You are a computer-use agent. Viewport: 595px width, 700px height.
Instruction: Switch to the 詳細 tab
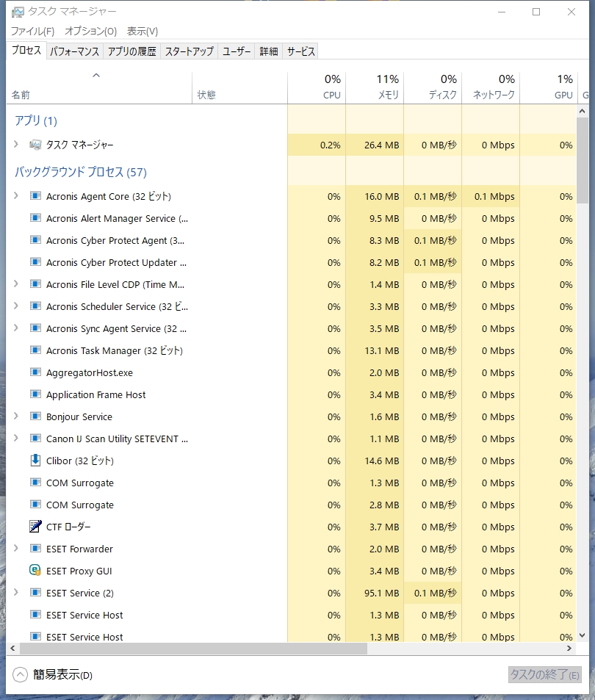click(x=269, y=51)
